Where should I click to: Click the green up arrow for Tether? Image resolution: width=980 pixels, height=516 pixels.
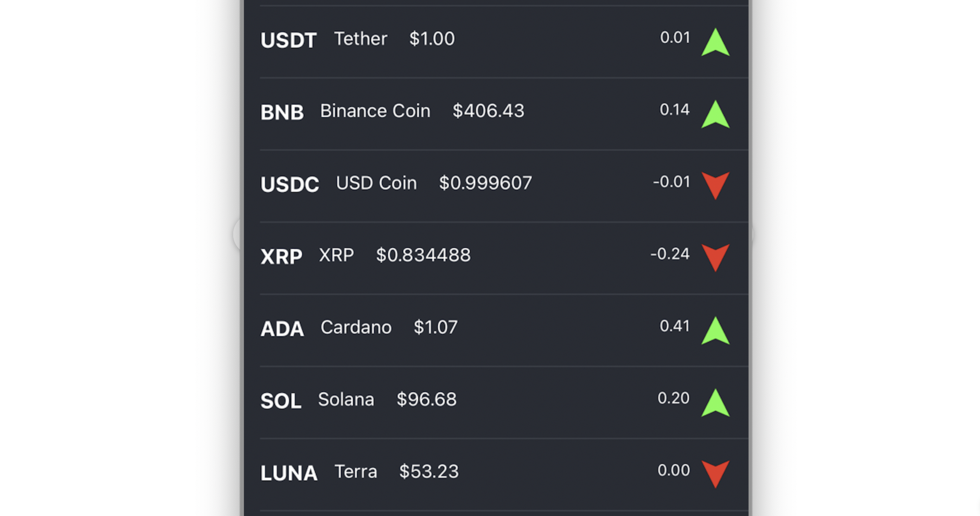tap(715, 42)
